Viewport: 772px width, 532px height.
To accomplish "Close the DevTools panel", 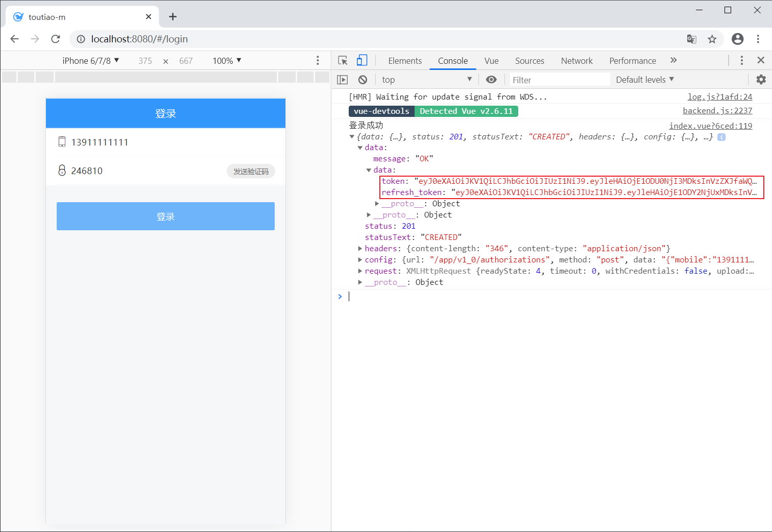I will [x=761, y=60].
